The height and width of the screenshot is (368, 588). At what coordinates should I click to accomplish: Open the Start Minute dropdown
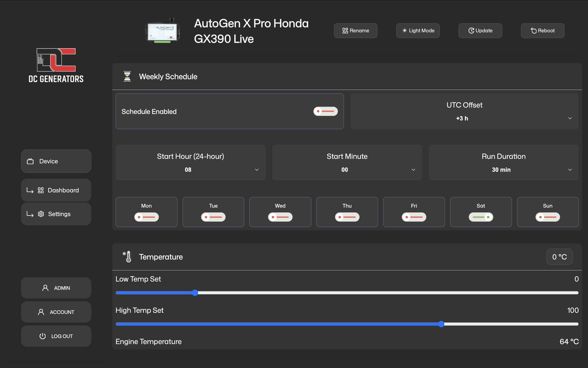pos(347,163)
